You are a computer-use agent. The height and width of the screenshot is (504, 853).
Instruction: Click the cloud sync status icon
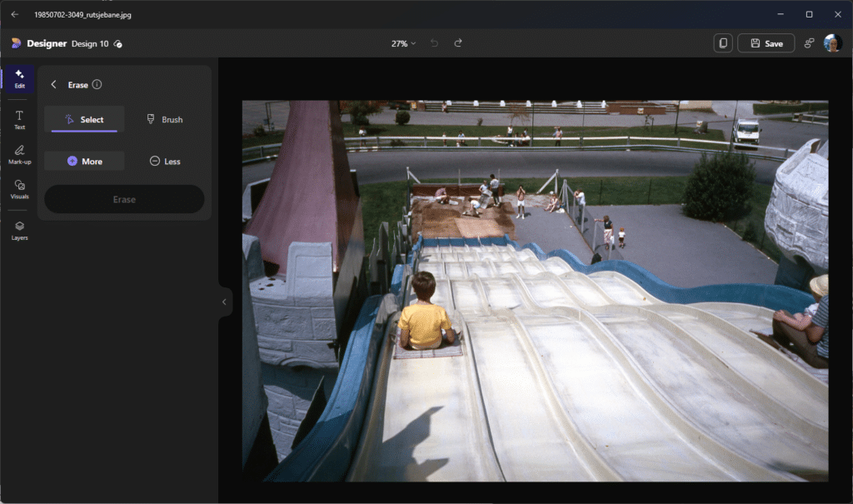(x=118, y=43)
